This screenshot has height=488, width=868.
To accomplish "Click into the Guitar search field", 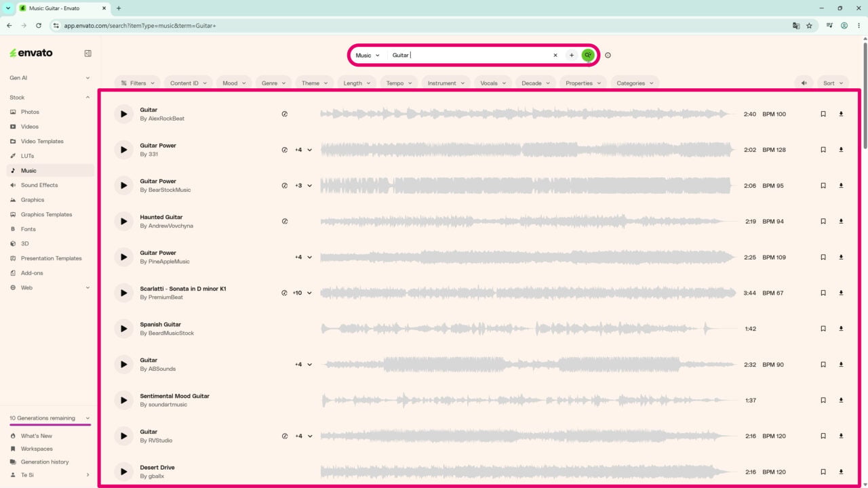I will point(469,56).
